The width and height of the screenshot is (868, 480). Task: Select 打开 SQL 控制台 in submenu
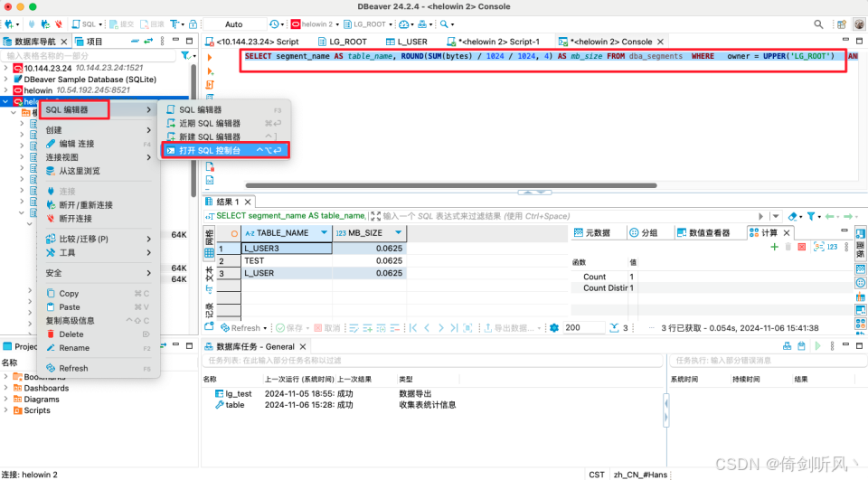click(225, 150)
